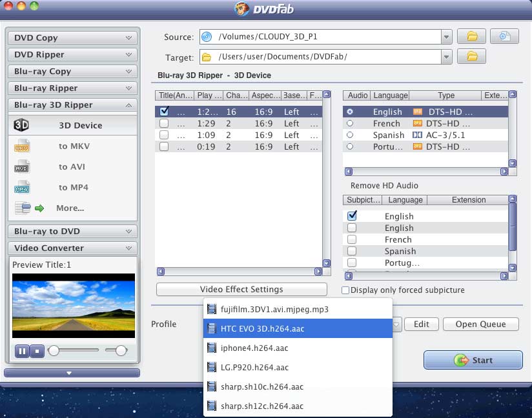Click Remove HD Audio

point(384,185)
